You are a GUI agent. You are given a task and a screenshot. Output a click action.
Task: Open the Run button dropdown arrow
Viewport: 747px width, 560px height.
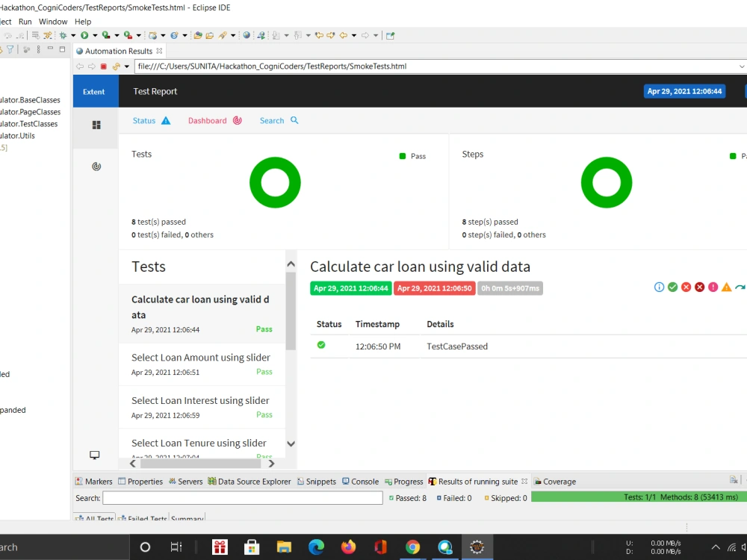94,35
